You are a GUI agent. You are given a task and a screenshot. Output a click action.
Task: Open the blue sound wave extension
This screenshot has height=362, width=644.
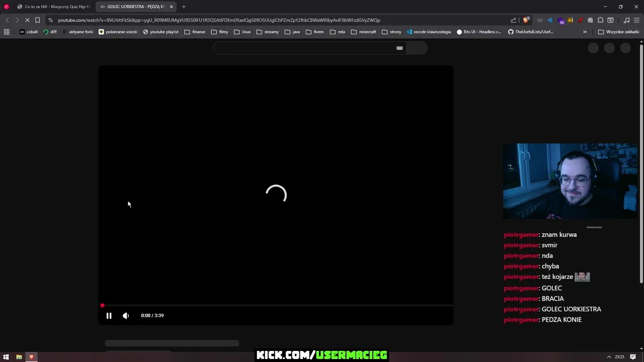coord(550,20)
